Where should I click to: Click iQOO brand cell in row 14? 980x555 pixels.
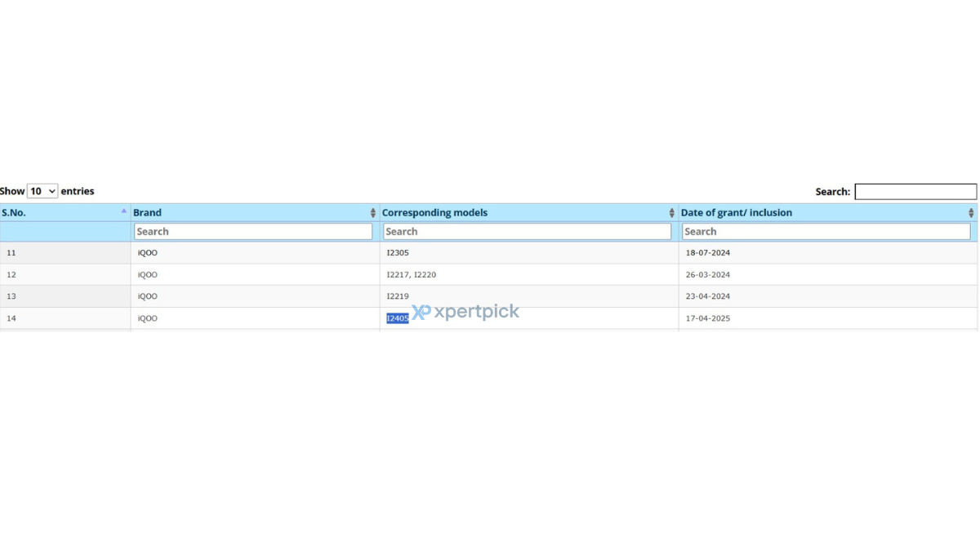(x=256, y=318)
